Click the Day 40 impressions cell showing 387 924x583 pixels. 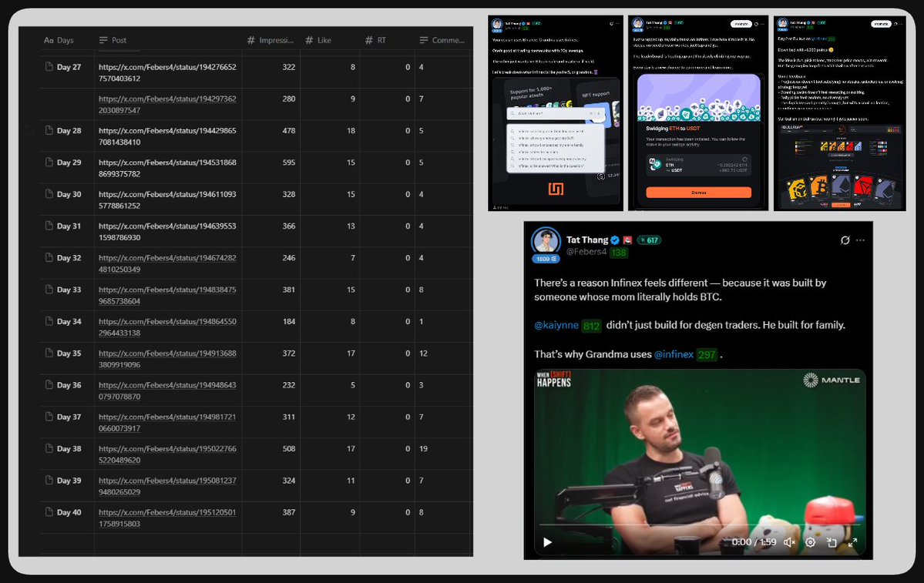point(271,518)
